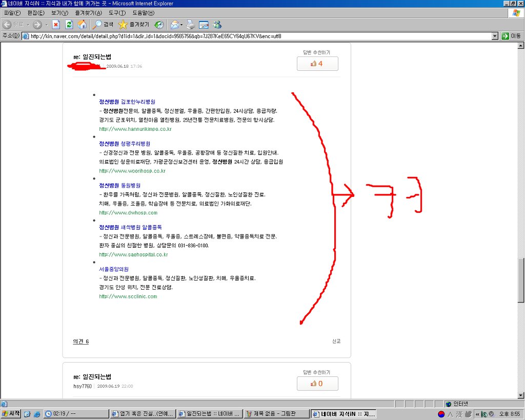The height and width of the screenshot is (420, 525).
Task: Open the 정신병원 김포한누리병원 link
Action: (127, 102)
